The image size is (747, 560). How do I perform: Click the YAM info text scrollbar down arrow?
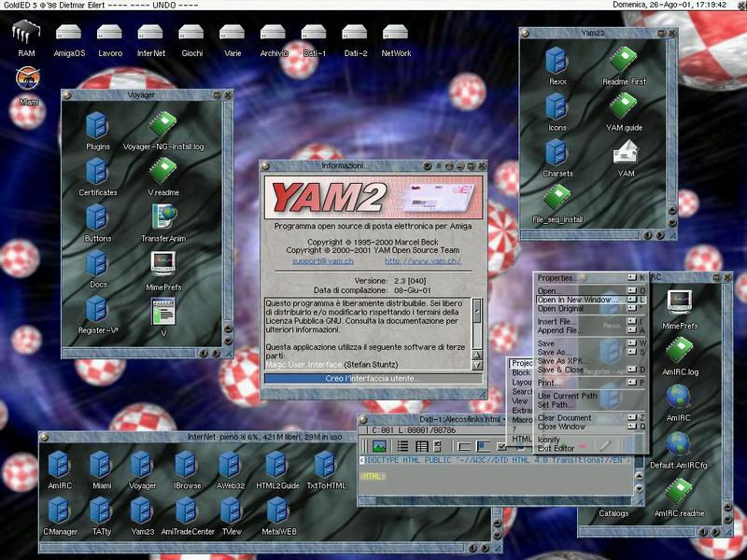pyautogui.click(x=476, y=365)
